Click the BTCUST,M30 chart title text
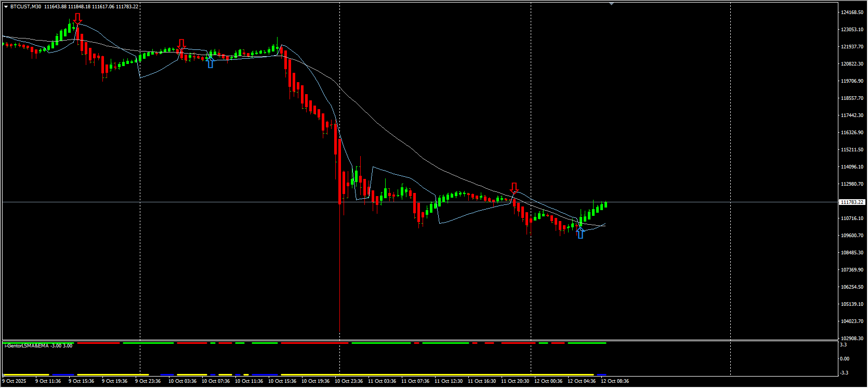868x388 pixels. (25, 7)
